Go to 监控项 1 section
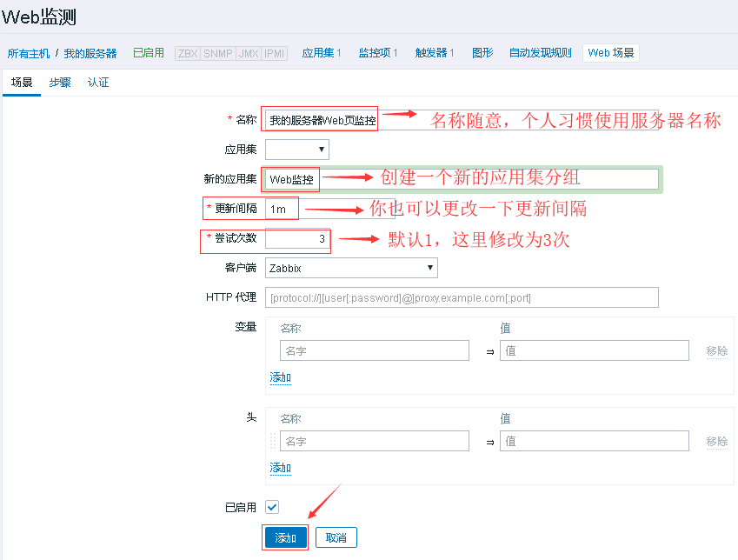The width and height of the screenshot is (738, 560). click(x=378, y=53)
